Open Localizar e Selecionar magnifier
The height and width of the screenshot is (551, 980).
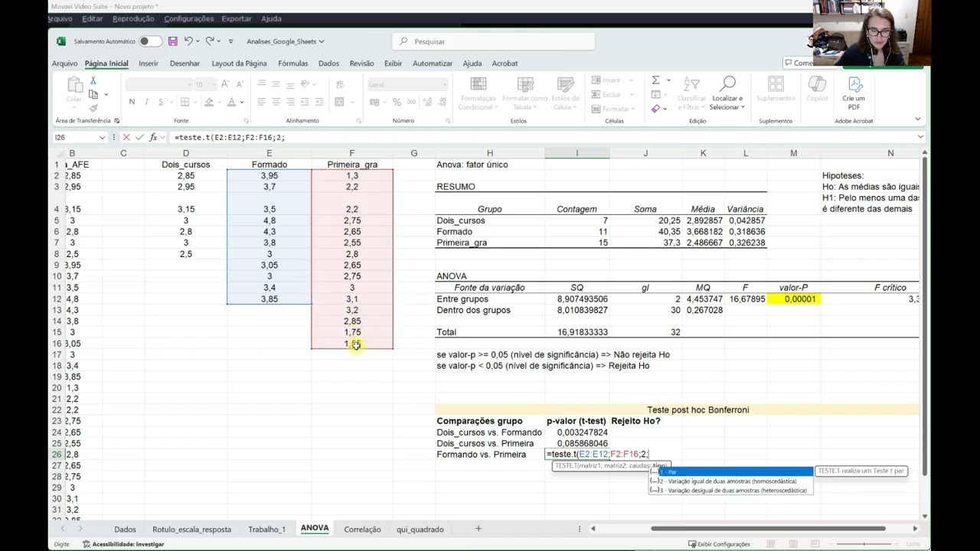tap(727, 93)
